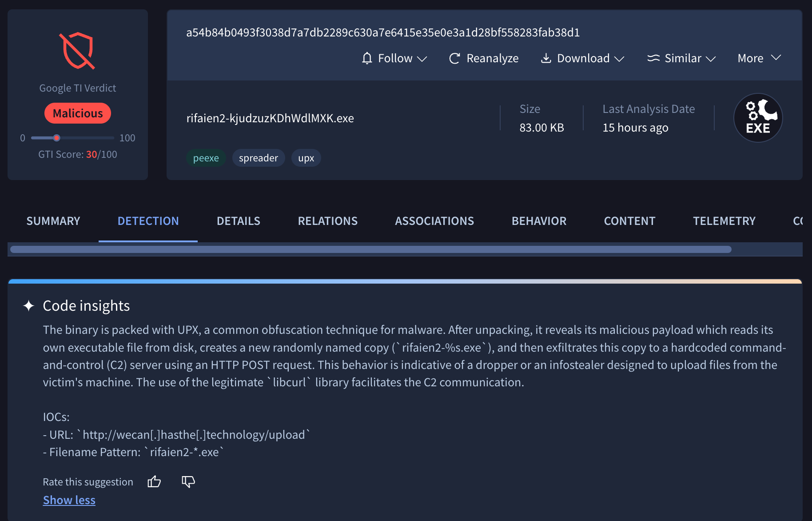Click the Reanalyze button label
This screenshot has width=812, height=521.
(492, 58)
